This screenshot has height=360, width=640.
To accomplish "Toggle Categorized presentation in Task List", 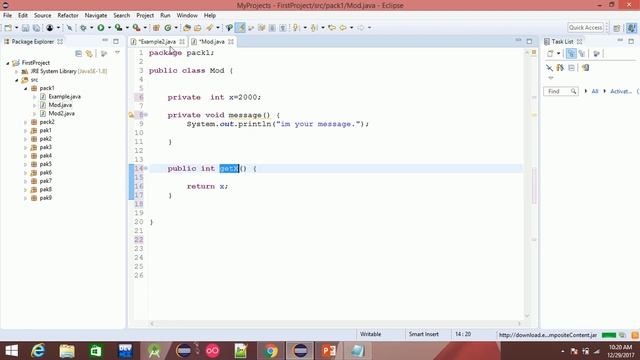I will (571, 53).
